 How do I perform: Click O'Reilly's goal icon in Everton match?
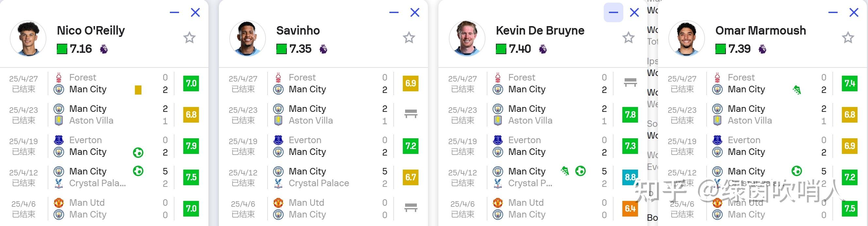[x=138, y=152]
